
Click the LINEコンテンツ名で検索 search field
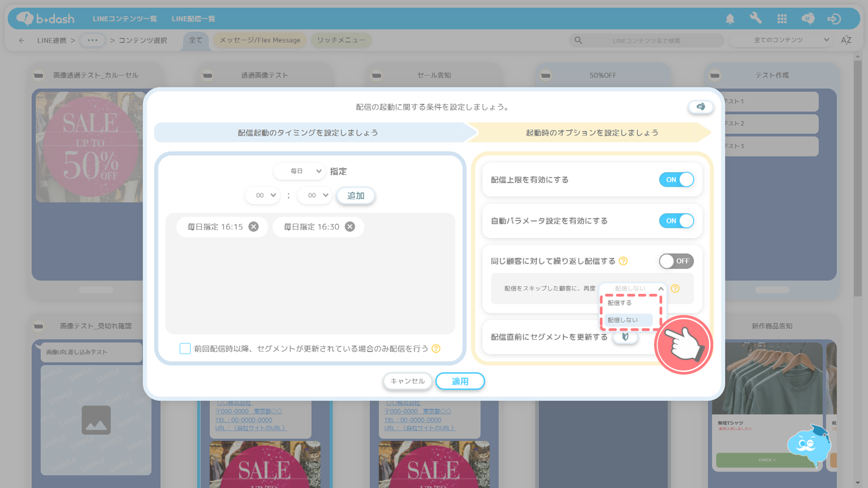pos(646,40)
